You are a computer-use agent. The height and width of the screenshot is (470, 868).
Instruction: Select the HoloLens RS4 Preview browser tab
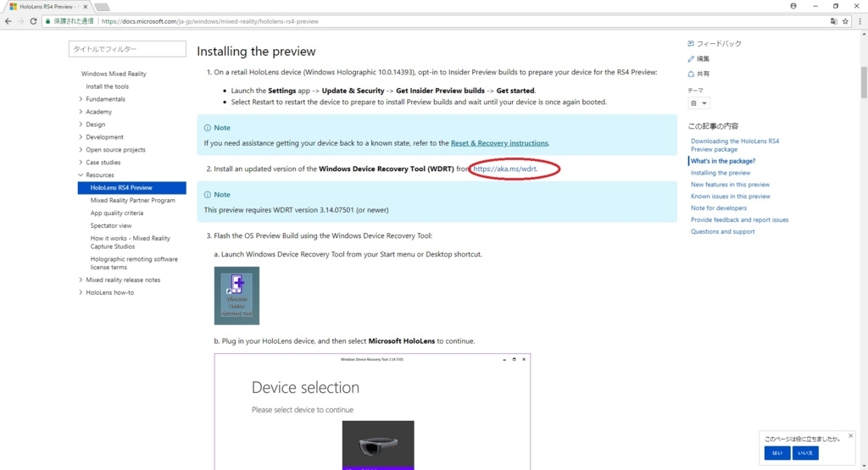[47, 7]
